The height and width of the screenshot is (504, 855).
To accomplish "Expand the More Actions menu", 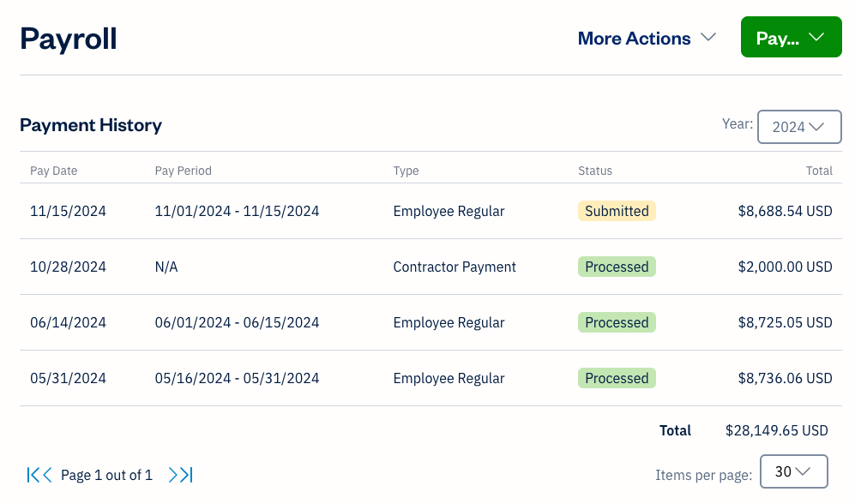I will [x=647, y=39].
